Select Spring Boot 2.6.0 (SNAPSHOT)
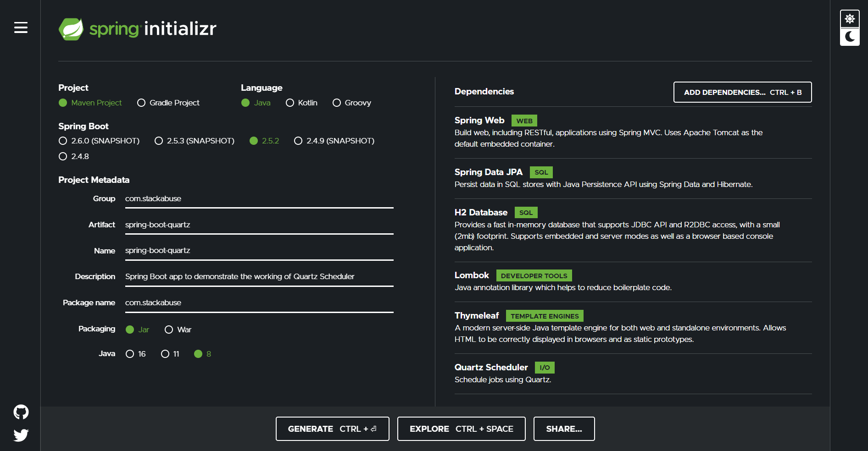Viewport: 868px width, 451px height. (x=99, y=141)
